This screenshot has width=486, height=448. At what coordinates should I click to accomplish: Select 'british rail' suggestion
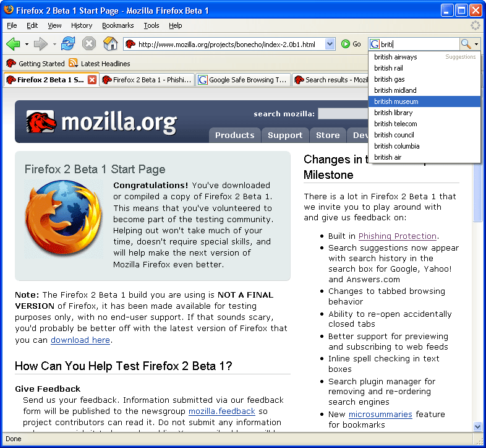[424, 68]
